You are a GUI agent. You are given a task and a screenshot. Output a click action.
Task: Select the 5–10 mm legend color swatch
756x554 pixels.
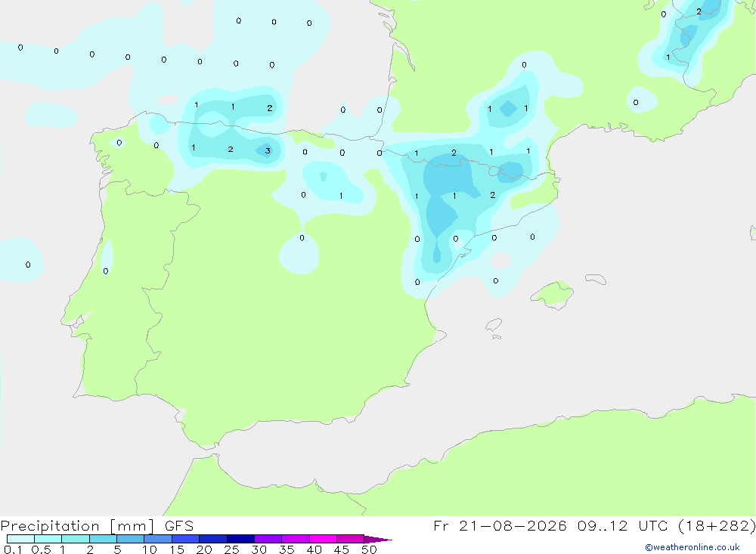coord(131,539)
